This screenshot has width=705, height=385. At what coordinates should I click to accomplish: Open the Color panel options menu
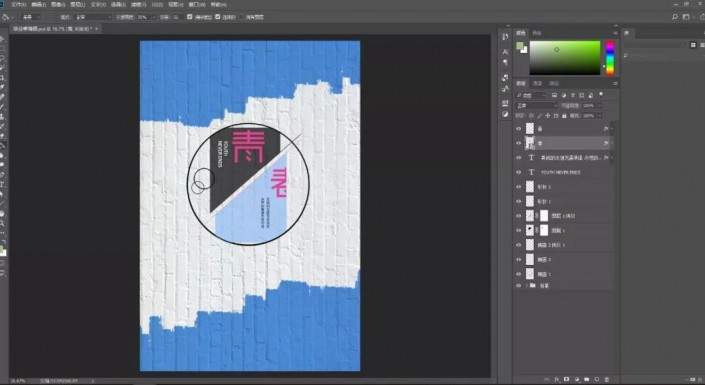(x=615, y=33)
